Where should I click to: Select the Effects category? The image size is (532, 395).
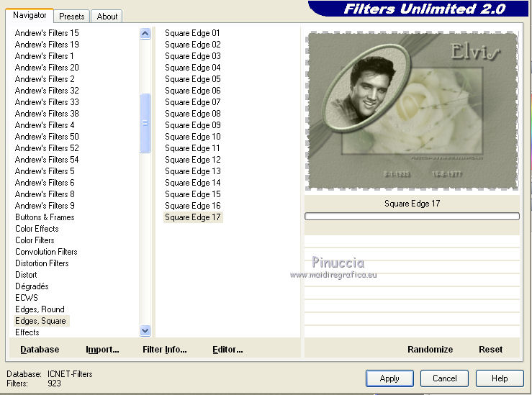coord(27,332)
